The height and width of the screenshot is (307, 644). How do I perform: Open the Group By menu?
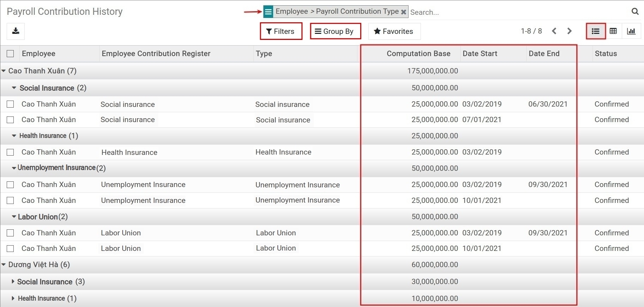(x=335, y=31)
